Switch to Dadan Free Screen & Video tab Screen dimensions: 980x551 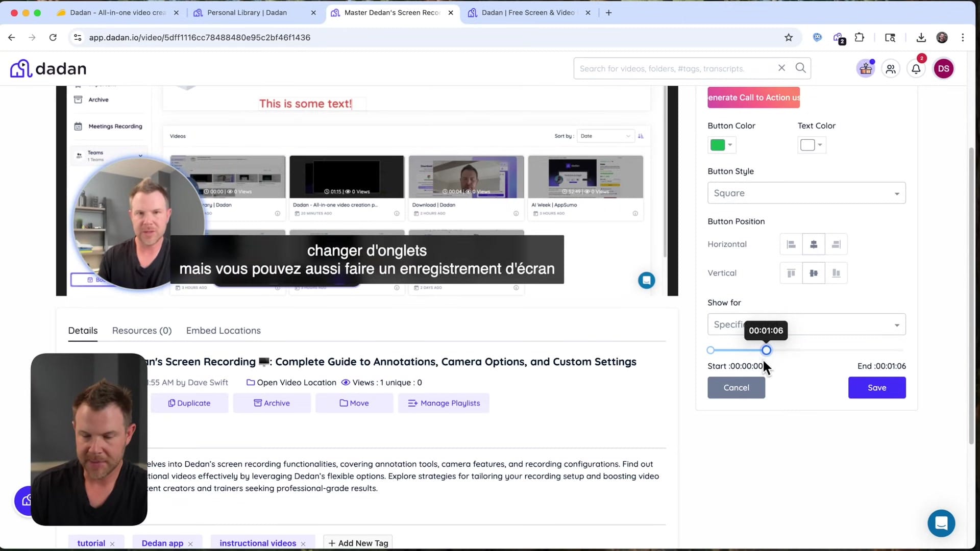tap(528, 12)
